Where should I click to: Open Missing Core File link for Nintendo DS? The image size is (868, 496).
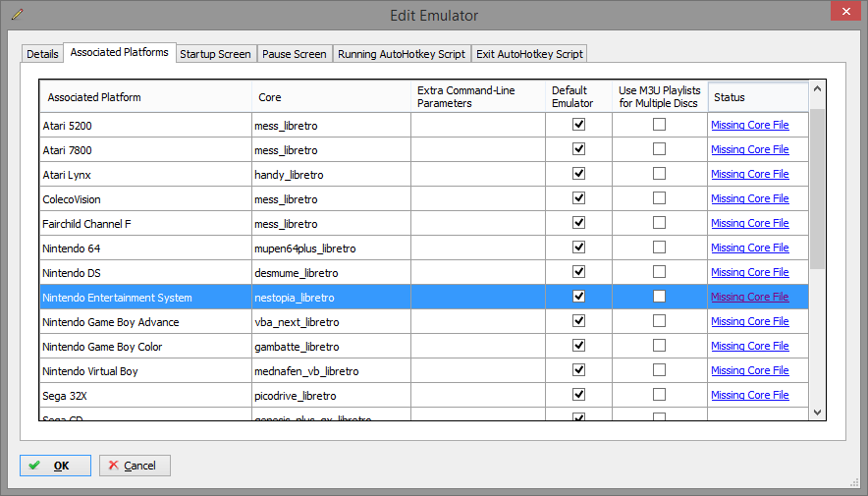tap(749, 272)
